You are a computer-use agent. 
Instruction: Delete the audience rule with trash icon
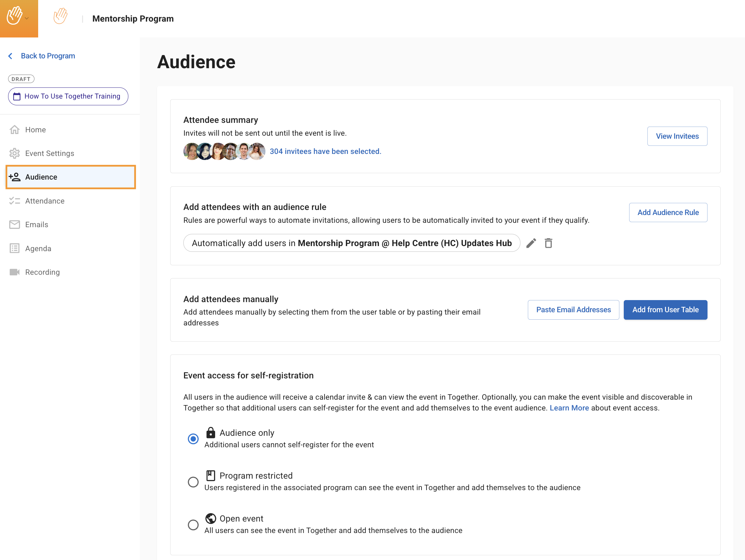(x=548, y=243)
